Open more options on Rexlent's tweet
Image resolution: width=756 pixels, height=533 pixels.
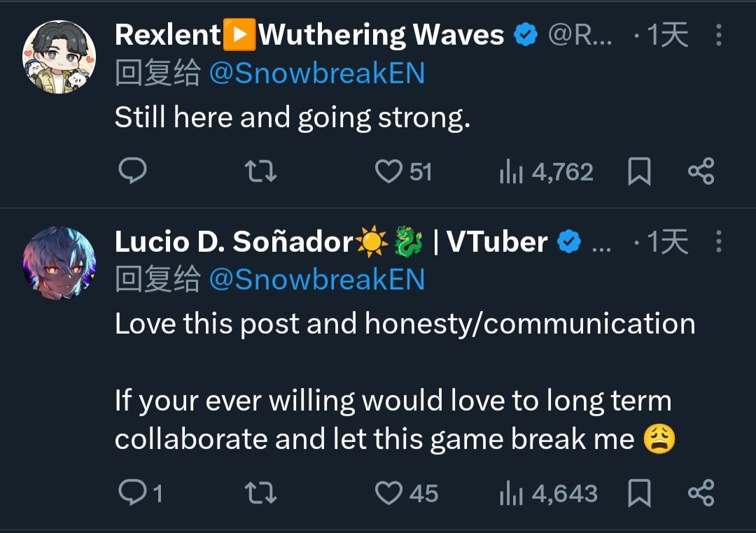pyautogui.click(x=719, y=35)
